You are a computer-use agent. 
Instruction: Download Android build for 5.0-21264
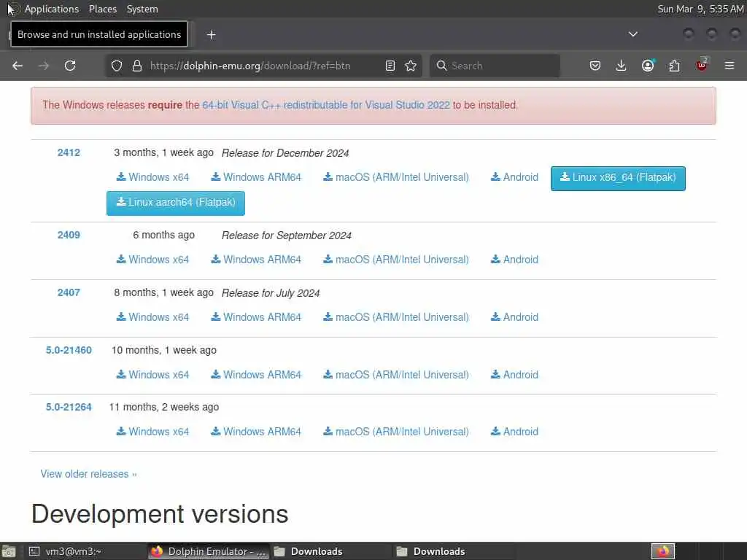tap(514, 432)
